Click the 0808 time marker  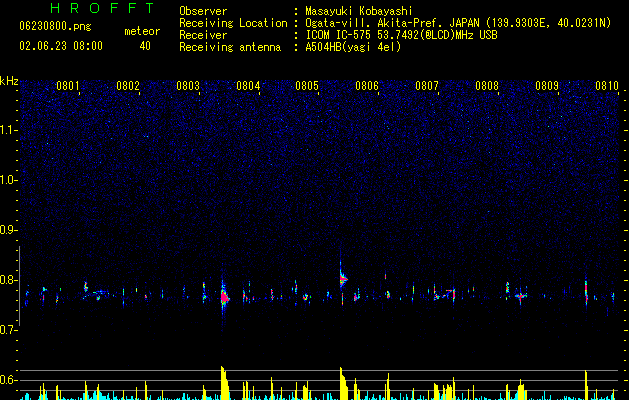pyautogui.click(x=487, y=86)
